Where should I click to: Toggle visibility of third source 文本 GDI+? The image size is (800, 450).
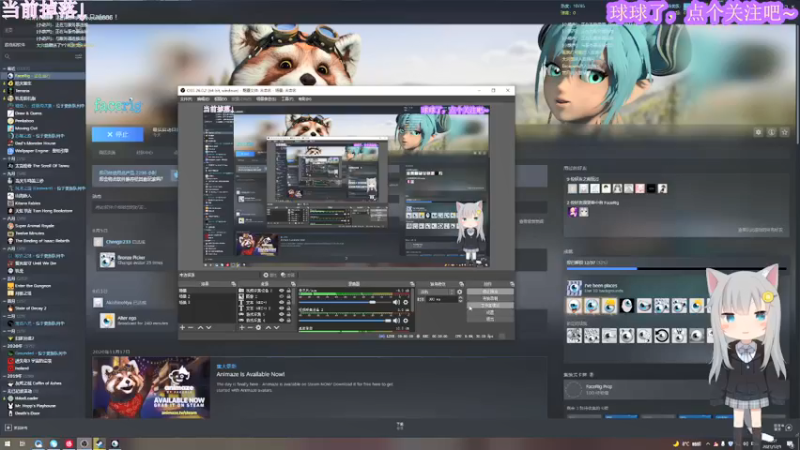coord(282,303)
